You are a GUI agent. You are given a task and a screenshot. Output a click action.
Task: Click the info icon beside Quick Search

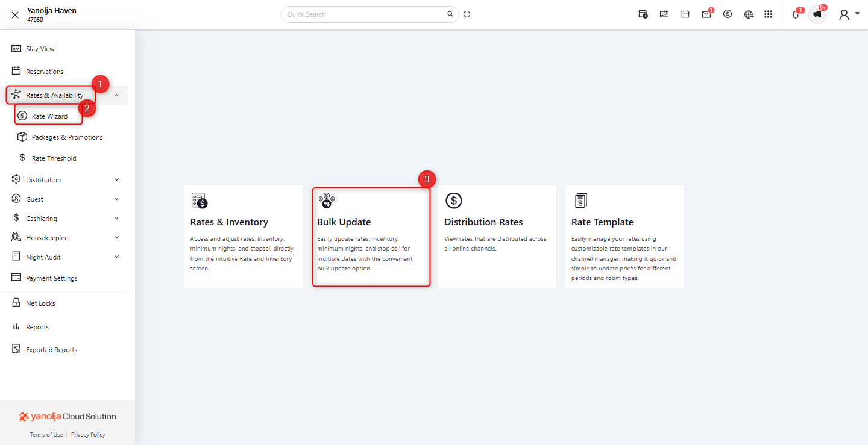point(467,14)
